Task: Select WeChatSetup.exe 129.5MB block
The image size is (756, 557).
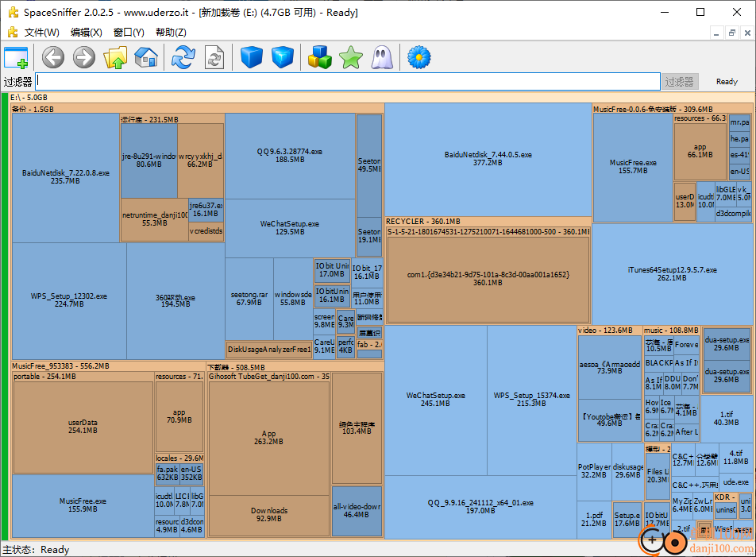Action: (290, 227)
